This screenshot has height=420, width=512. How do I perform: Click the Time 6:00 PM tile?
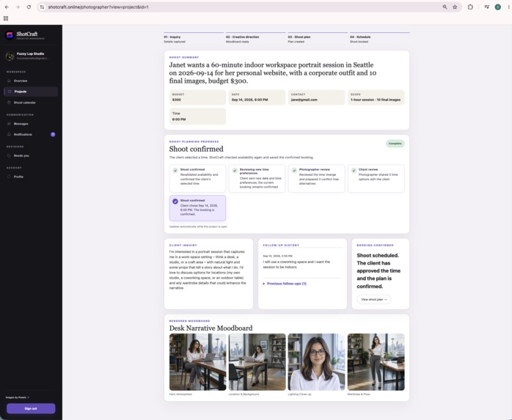click(197, 116)
